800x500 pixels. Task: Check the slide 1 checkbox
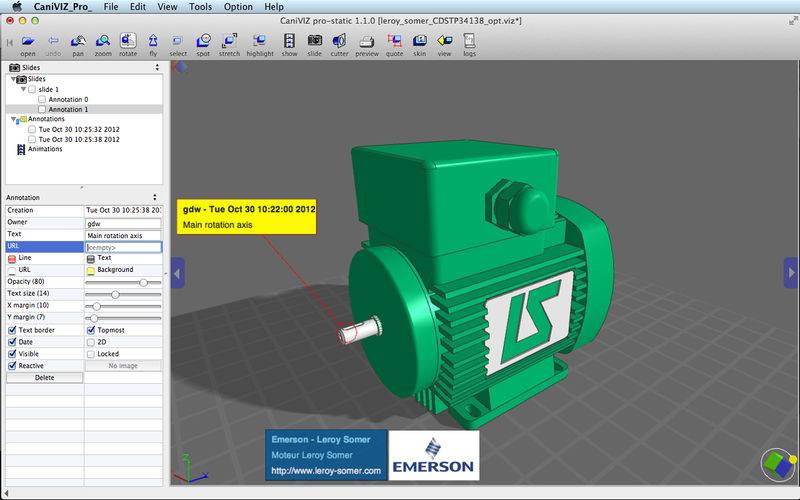pos(32,89)
